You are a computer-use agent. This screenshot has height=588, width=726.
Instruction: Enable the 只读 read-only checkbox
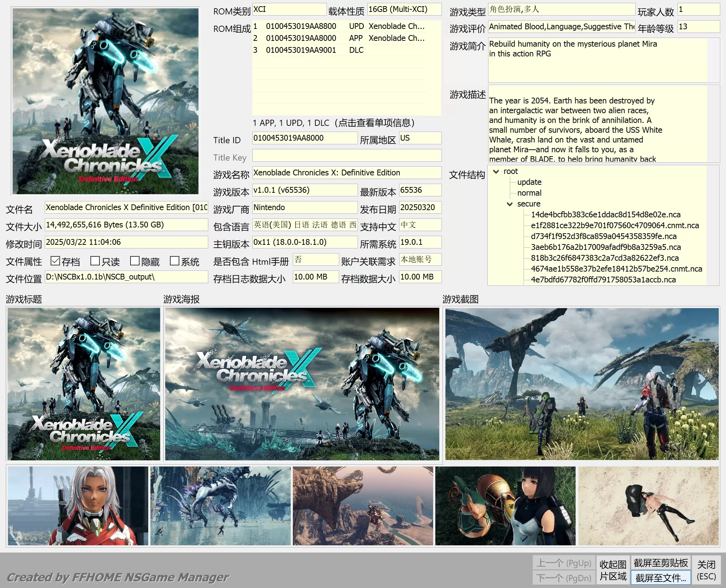95,261
